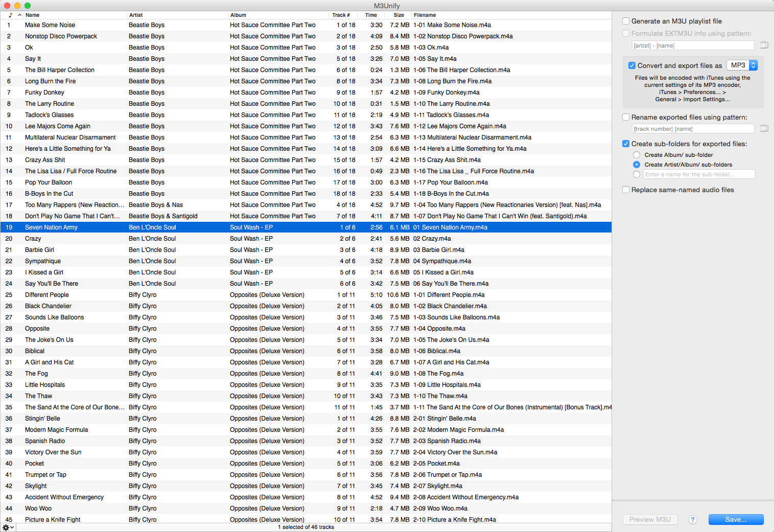This screenshot has width=774, height=532.
Task: Click the music note column header icon
Action: coord(10,15)
